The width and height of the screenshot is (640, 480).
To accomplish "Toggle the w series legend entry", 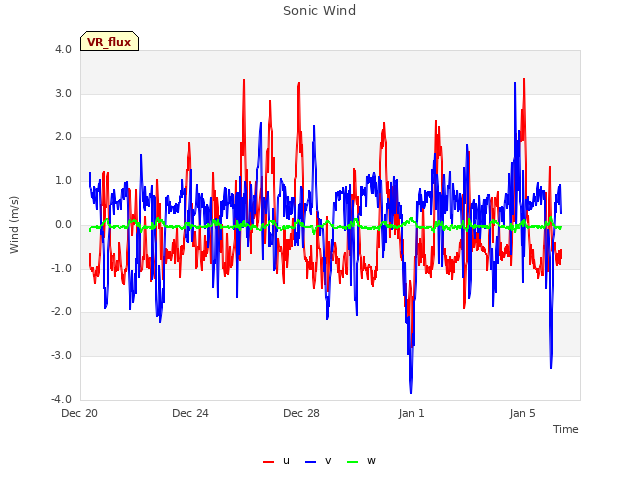I will tap(361, 461).
